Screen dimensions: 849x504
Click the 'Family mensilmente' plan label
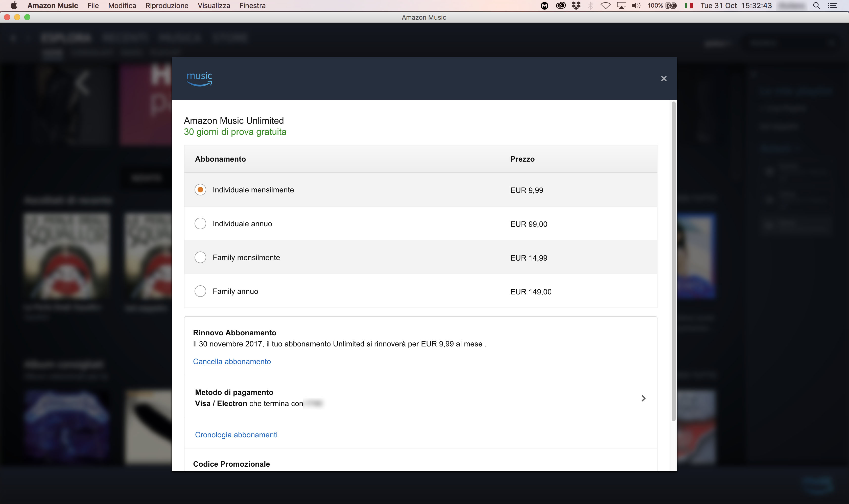246,258
